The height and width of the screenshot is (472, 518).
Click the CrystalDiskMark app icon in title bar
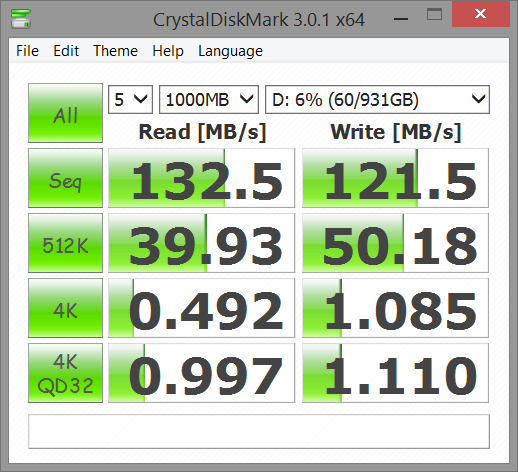(x=21, y=18)
